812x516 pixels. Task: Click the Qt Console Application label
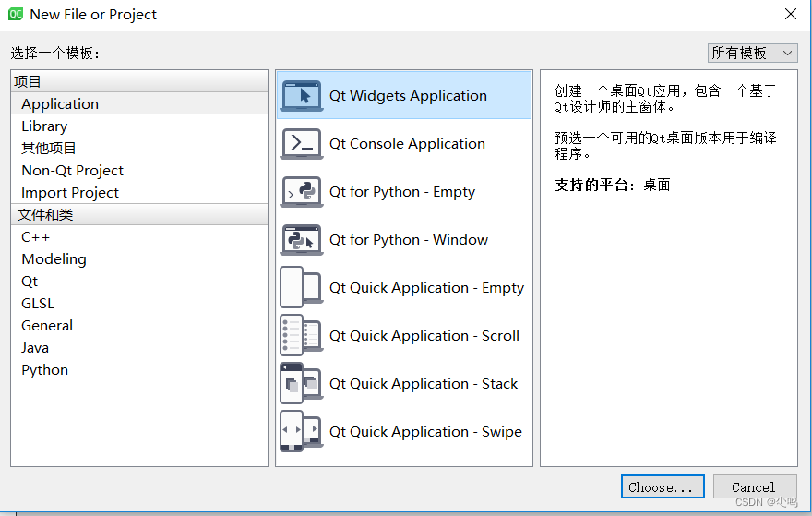[x=407, y=143]
